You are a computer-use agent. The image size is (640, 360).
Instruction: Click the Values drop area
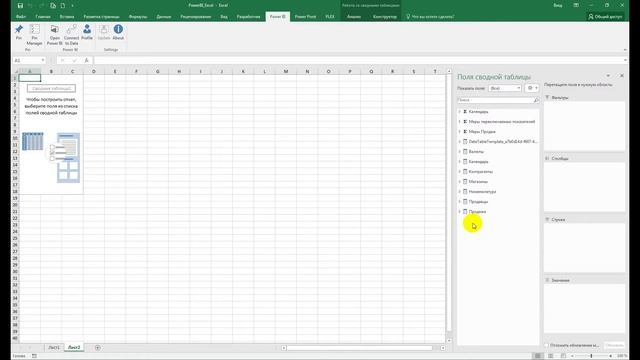pyautogui.click(x=584, y=308)
